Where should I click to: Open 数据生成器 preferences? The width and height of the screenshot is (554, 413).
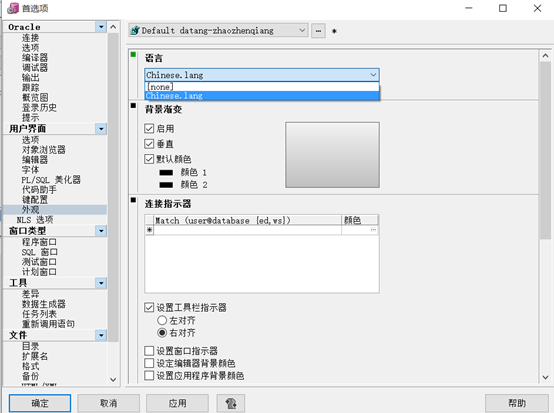click(x=43, y=304)
